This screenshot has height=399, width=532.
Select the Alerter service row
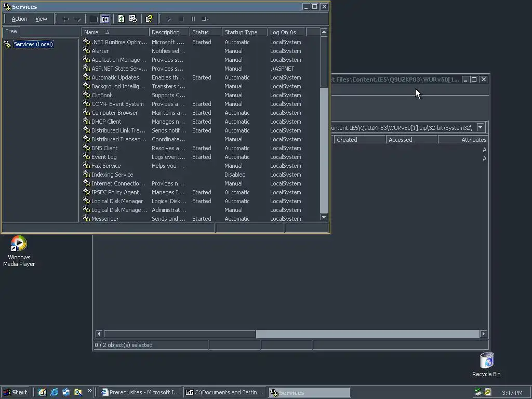click(x=200, y=51)
